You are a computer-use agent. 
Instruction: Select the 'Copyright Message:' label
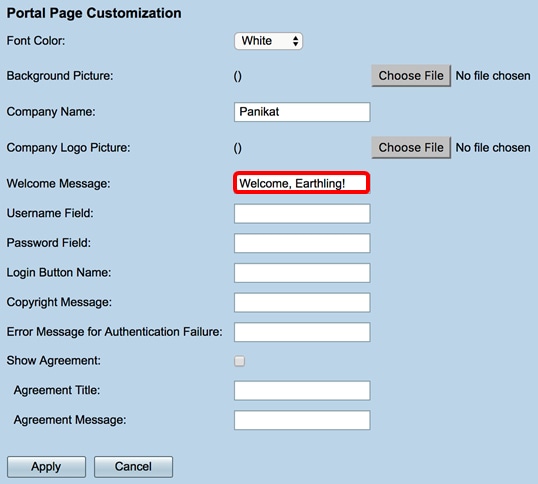coord(59,302)
